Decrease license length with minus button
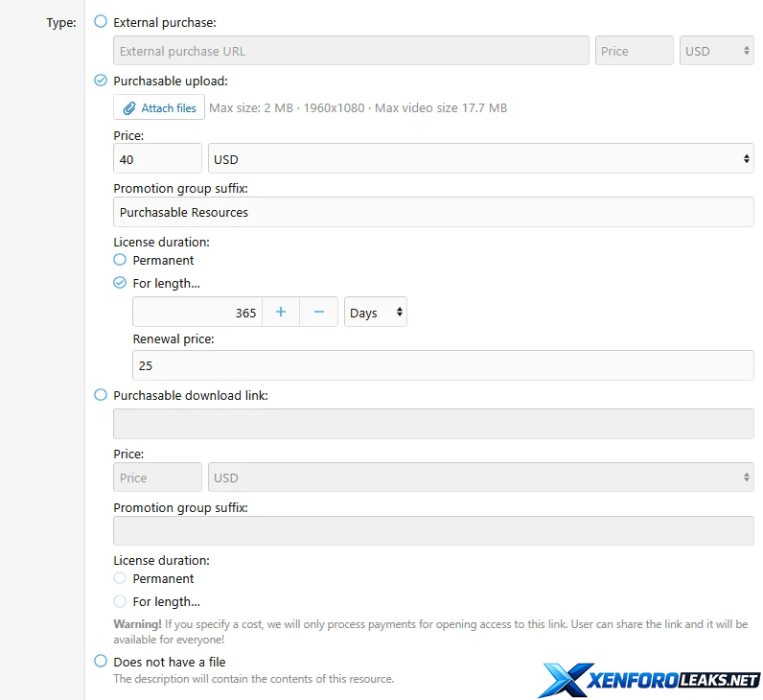 [319, 313]
